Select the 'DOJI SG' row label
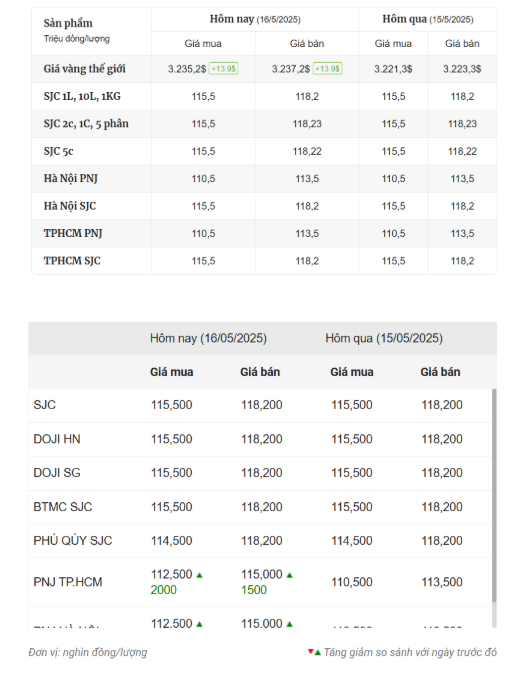 [x=57, y=473]
